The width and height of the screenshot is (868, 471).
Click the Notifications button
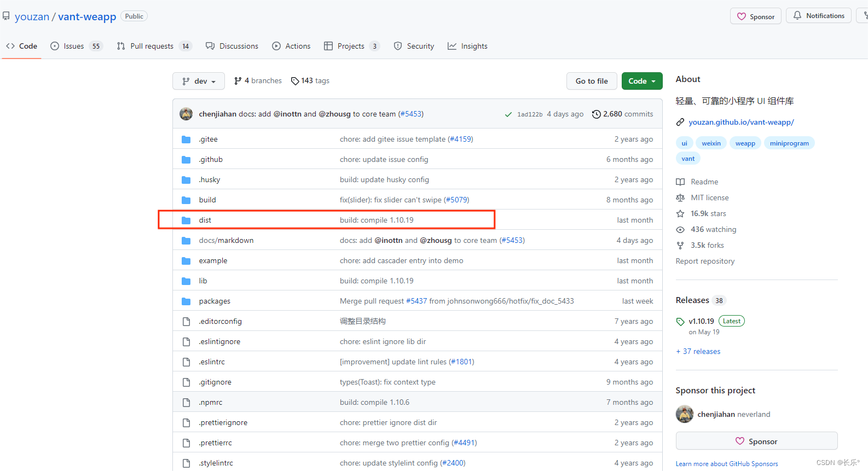(819, 16)
